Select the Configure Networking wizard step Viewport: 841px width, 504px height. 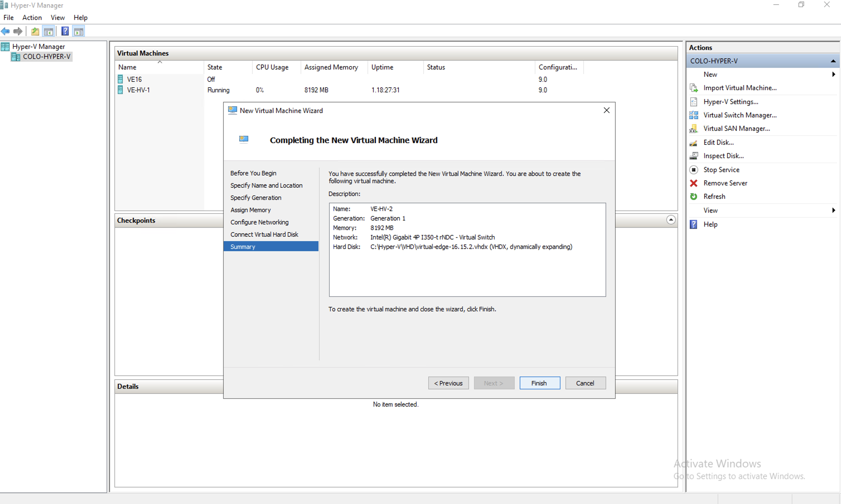(259, 222)
